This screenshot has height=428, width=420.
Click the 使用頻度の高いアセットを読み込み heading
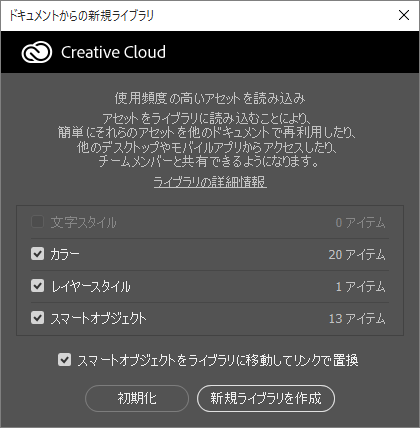210,98
